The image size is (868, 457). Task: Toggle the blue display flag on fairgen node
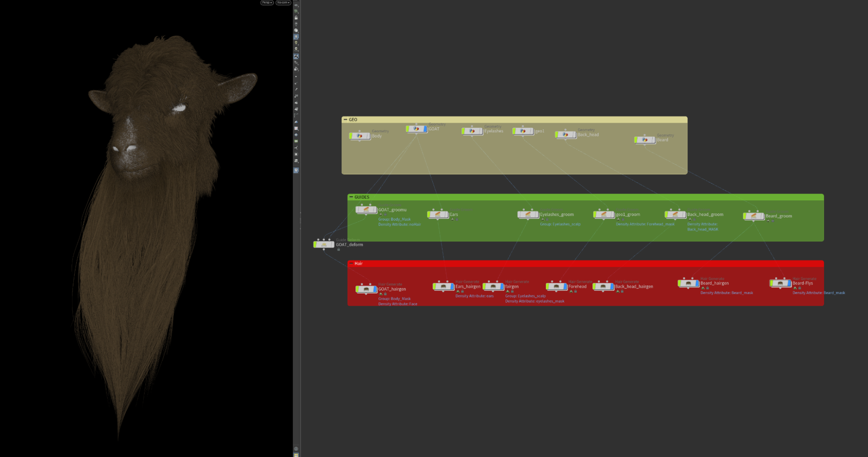pos(502,287)
